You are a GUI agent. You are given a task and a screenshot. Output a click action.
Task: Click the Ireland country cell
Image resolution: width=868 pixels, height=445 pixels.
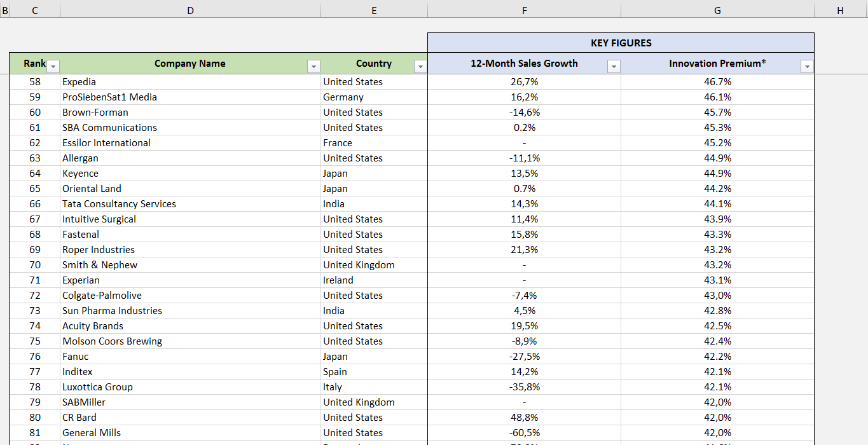[x=374, y=280]
